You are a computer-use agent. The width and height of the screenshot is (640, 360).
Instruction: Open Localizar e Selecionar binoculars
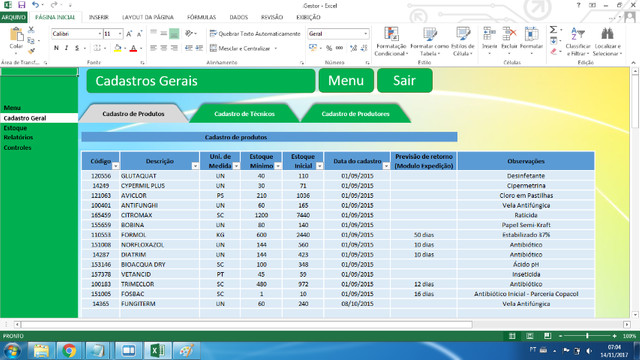(x=607, y=42)
